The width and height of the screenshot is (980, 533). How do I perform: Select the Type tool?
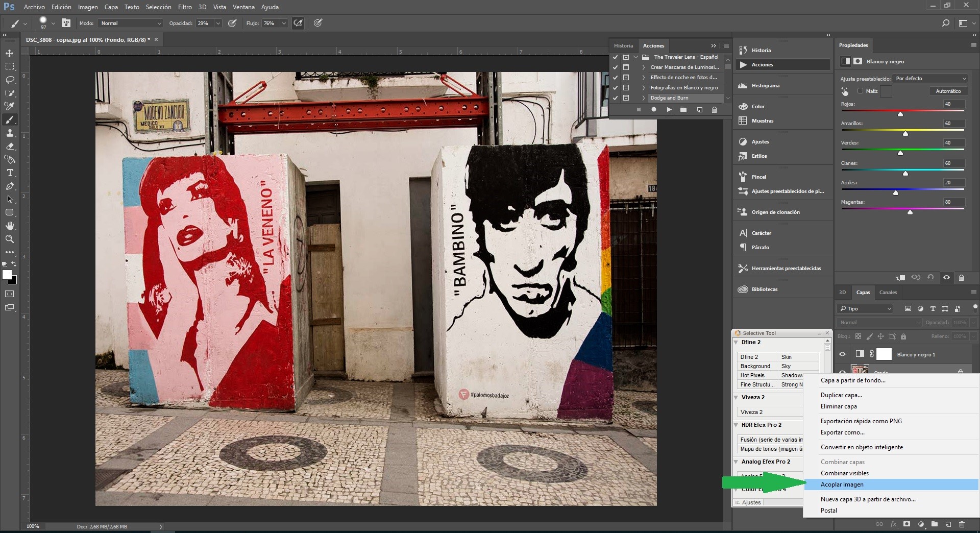(x=10, y=173)
